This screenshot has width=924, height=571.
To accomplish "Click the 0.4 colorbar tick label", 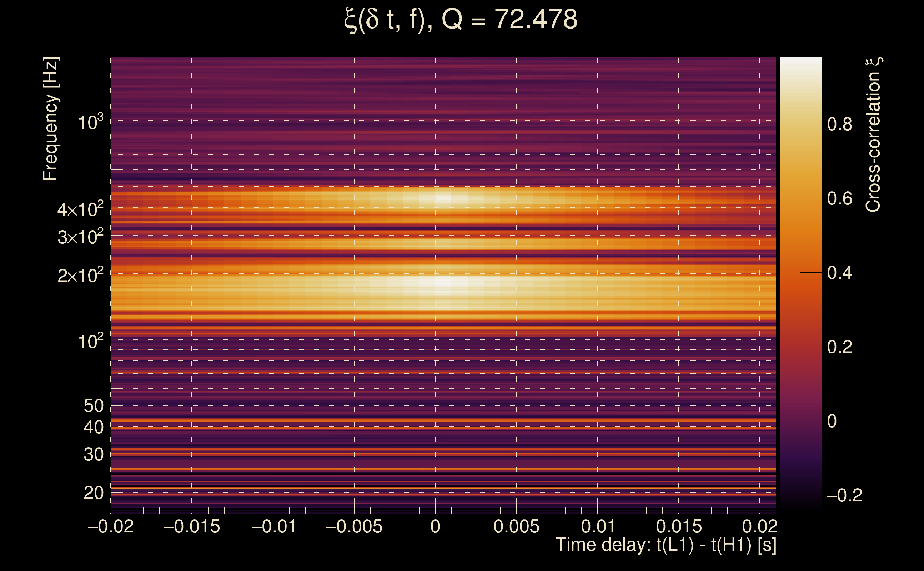I will coord(839,273).
